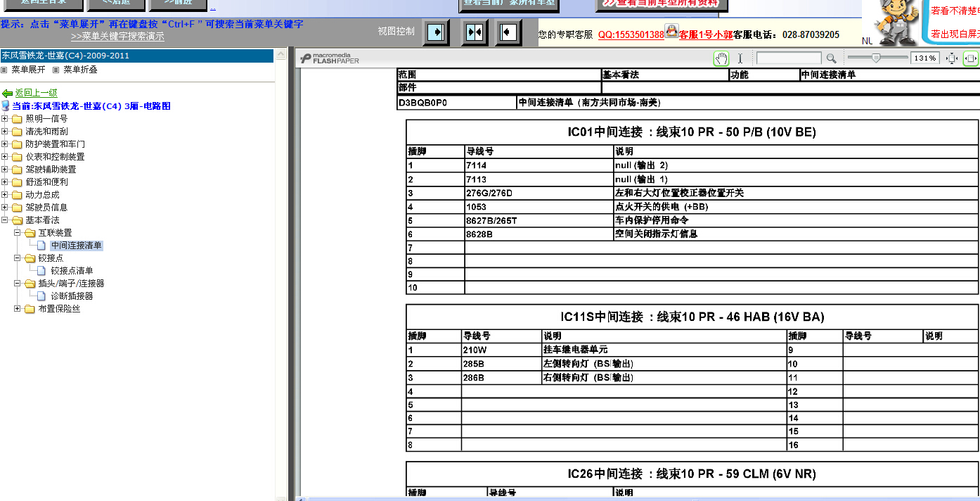Click the table cell '8627B/265T'
The height and width of the screenshot is (501, 980).
(539, 220)
